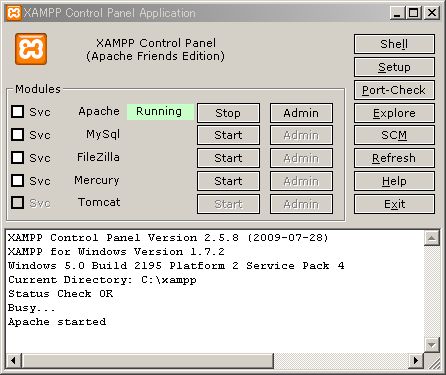Start the FileZilla module
Image resolution: width=446 pixels, height=375 pixels.
point(228,158)
